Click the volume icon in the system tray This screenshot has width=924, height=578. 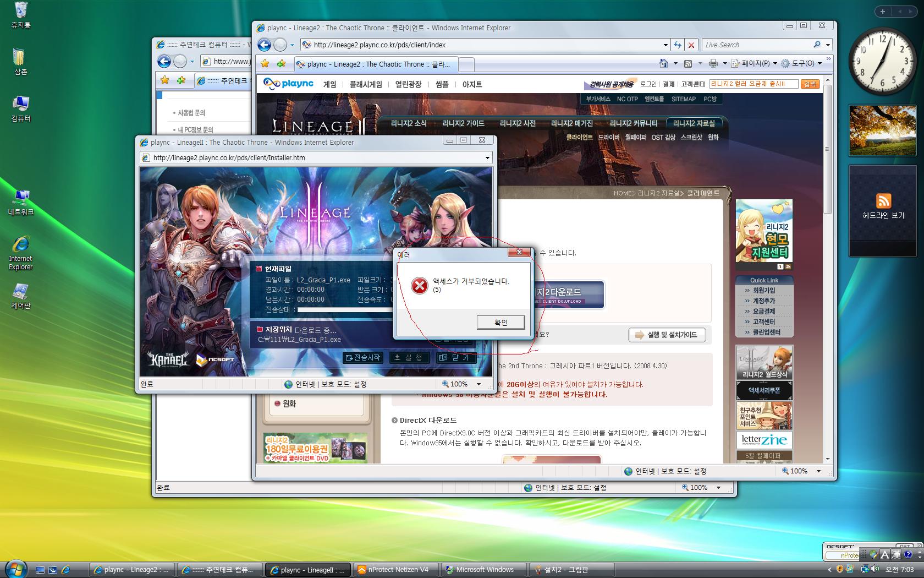click(x=875, y=569)
